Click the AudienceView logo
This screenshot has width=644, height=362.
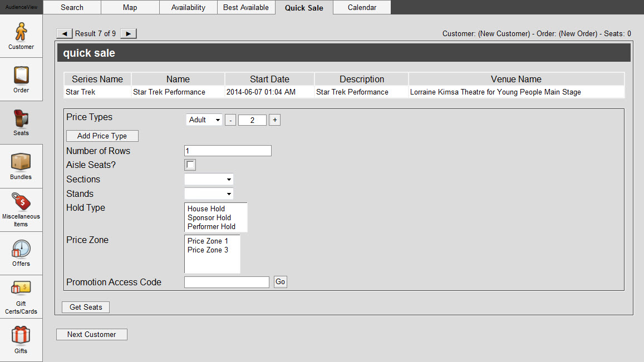tap(21, 7)
